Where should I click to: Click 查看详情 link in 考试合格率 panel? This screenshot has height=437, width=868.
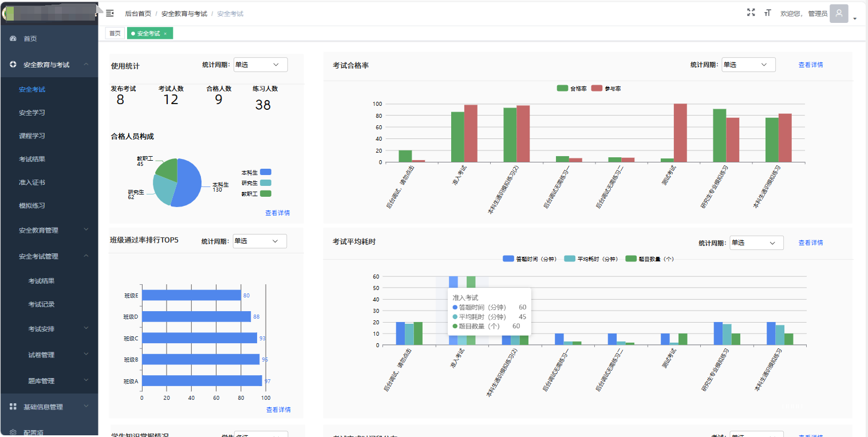(810, 65)
